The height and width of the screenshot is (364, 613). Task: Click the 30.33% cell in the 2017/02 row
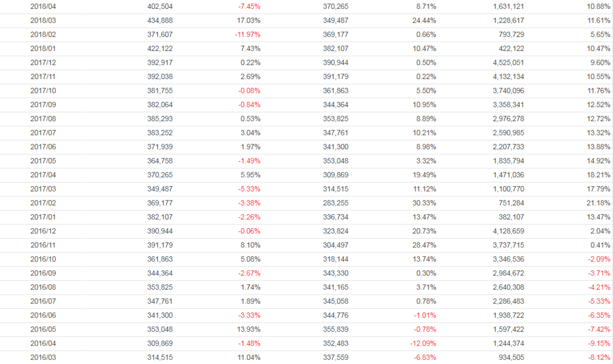click(424, 203)
